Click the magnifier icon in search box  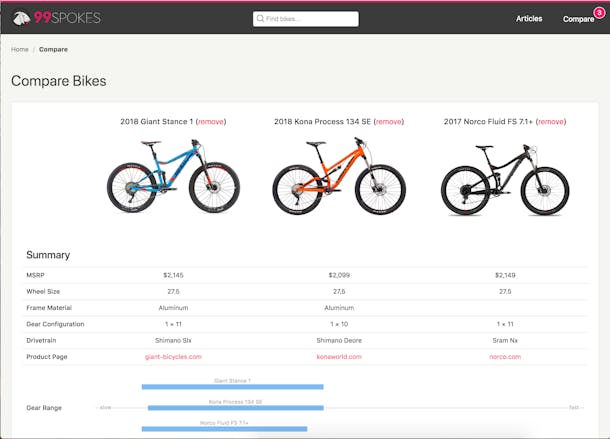260,18
